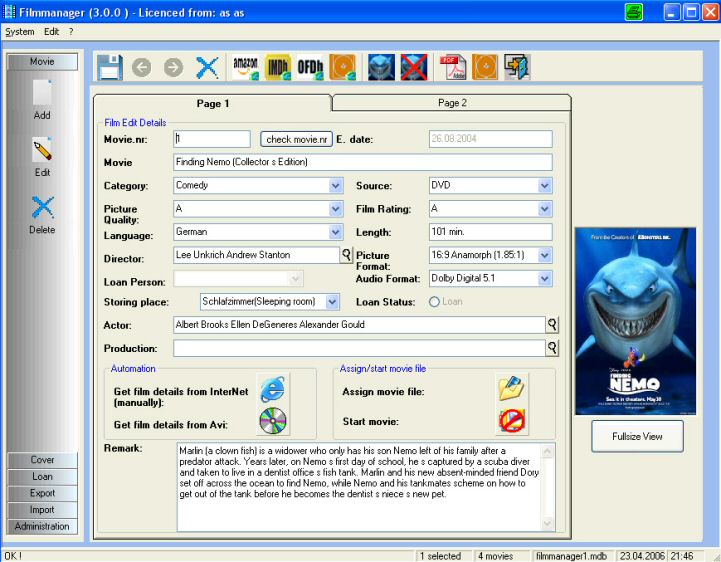The image size is (721, 562).
Task: Open the System menu
Action: pyautogui.click(x=19, y=32)
